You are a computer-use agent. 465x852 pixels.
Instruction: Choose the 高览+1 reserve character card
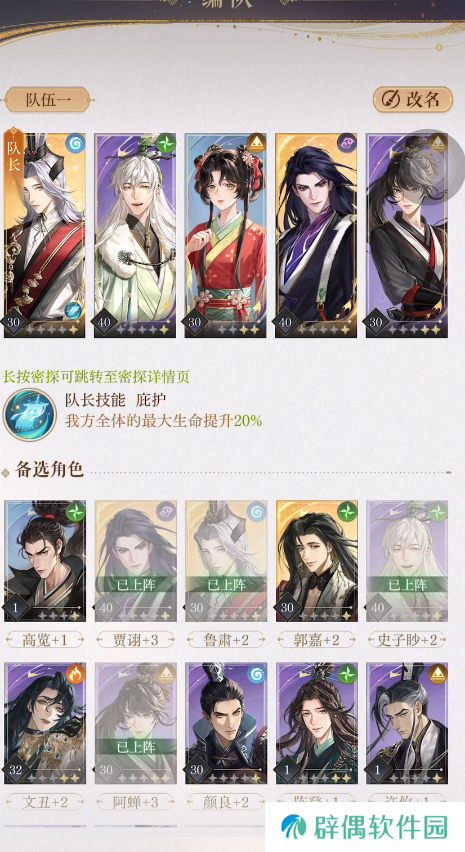coord(45,561)
